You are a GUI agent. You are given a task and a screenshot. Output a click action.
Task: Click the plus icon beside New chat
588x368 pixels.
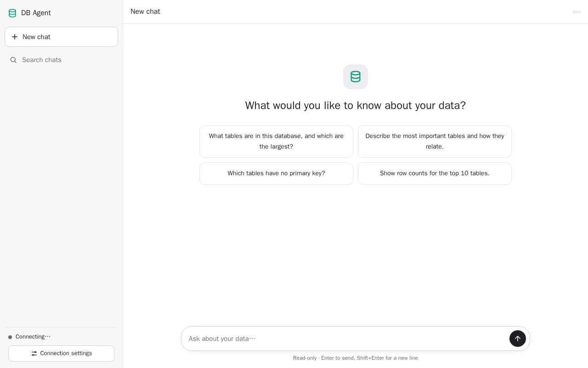(x=15, y=37)
